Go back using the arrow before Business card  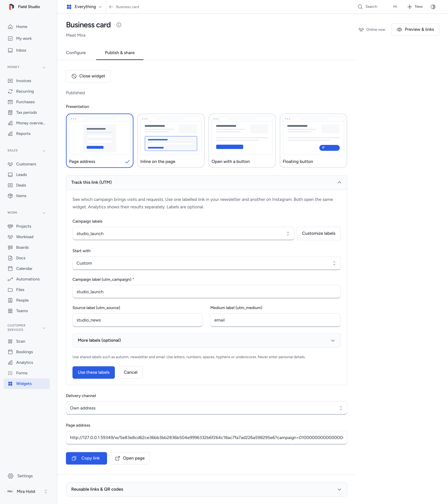pyautogui.click(x=111, y=7)
